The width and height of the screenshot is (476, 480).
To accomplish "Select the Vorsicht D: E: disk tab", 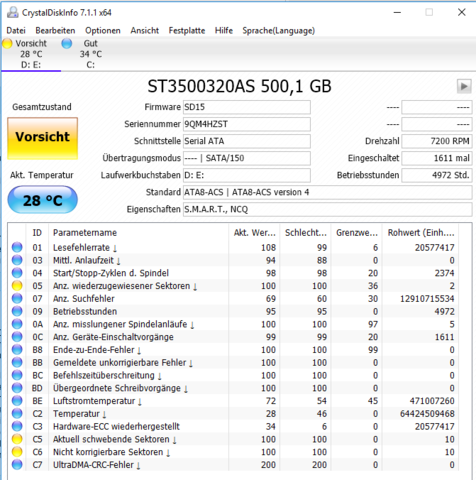I will pyautogui.click(x=31, y=54).
